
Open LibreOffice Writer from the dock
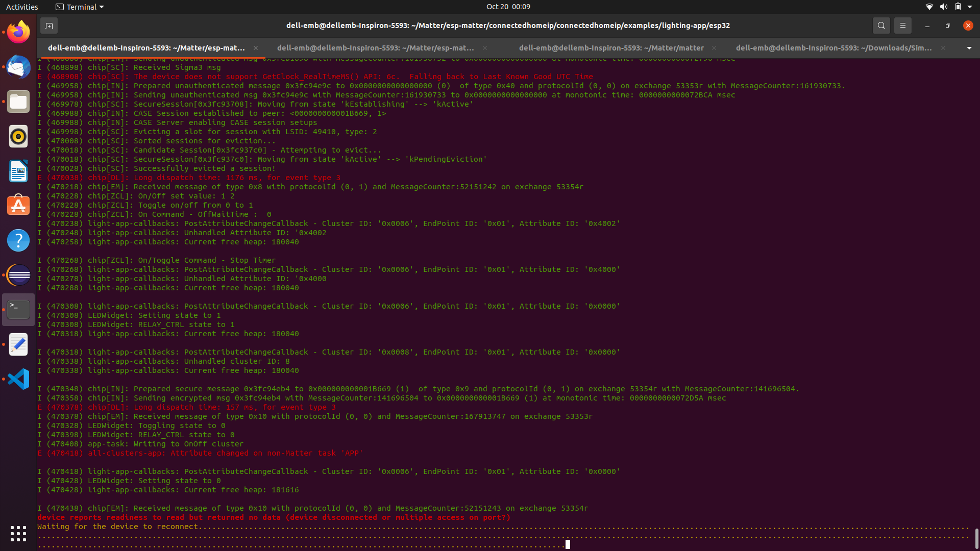(x=18, y=171)
